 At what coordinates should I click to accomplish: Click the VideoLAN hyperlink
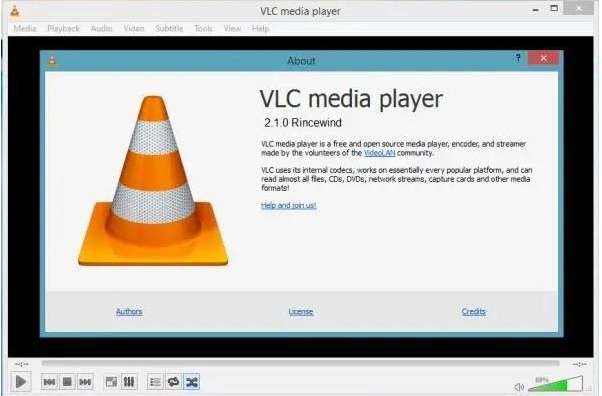click(379, 153)
